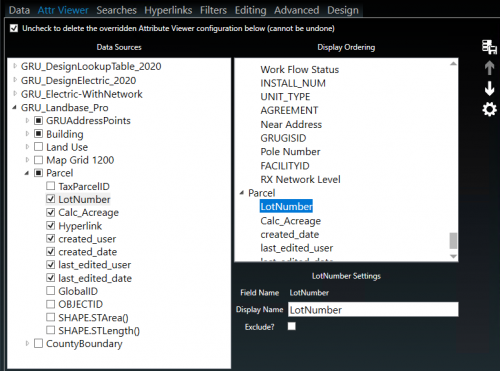Select Calc_Acreage in Display Ordering list

(291, 221)
